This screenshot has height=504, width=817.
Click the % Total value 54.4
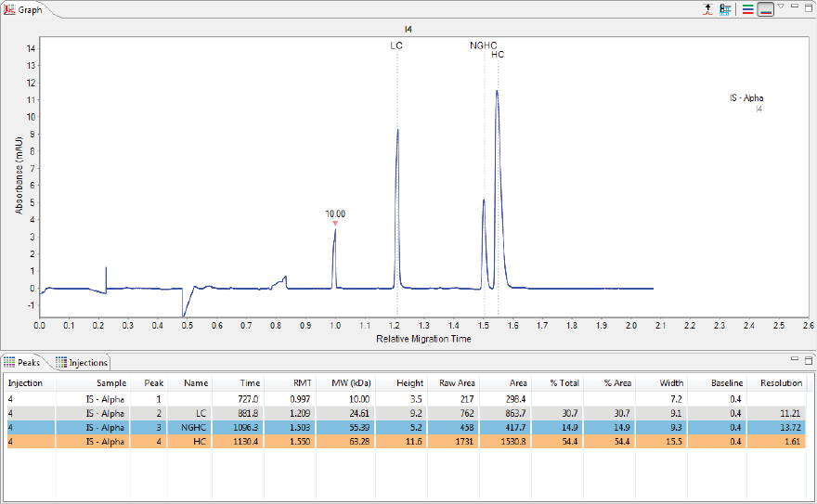click(569, 442)
